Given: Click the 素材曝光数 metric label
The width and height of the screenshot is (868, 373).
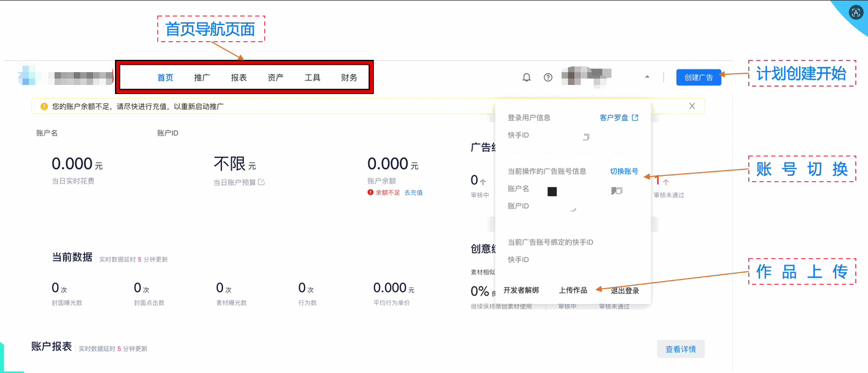Looking at the screenshot, I should coord(232,303).
